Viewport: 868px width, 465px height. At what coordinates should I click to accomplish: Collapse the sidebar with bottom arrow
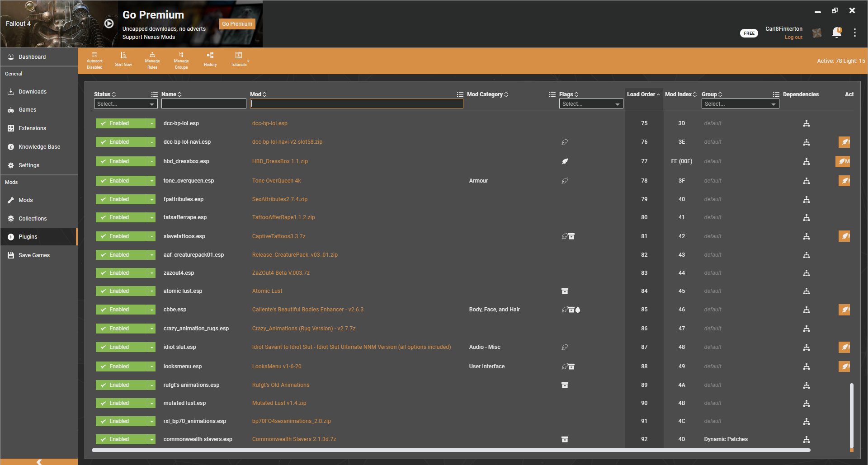39,462
